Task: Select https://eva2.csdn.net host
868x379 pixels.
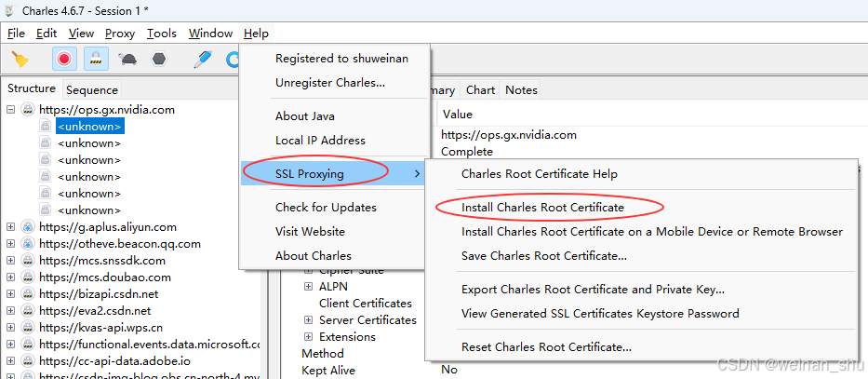Action: (x=95, y=311)
